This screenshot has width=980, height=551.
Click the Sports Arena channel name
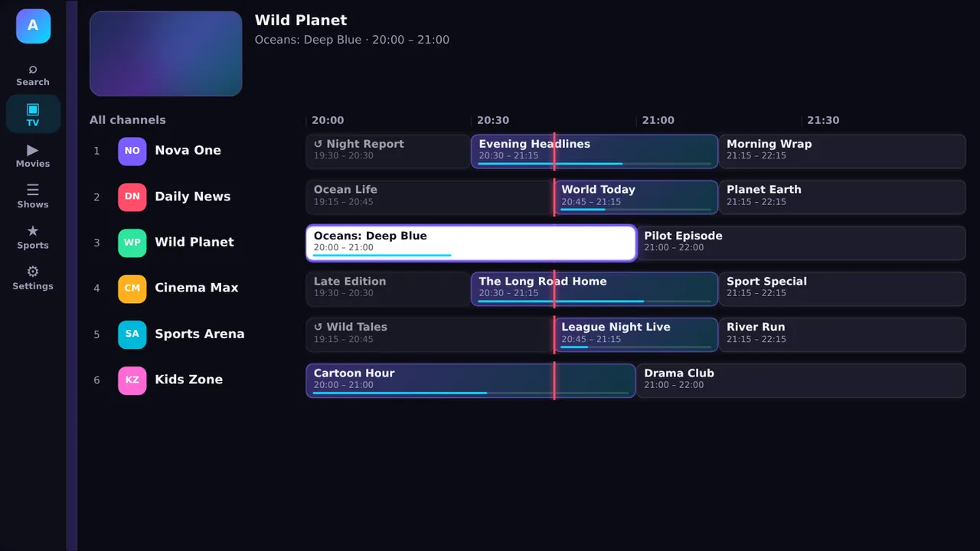pyautogui.click(x=200, y=334)
